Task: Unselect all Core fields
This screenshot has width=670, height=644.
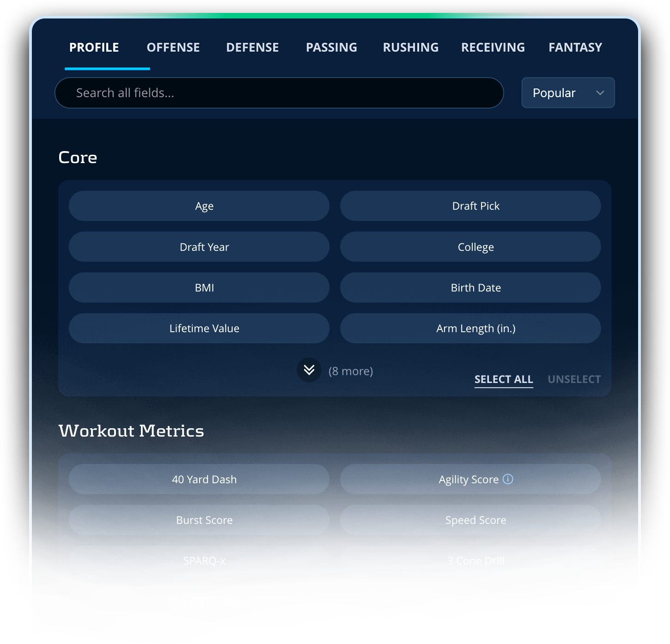Action: click(x=574, y=379)
